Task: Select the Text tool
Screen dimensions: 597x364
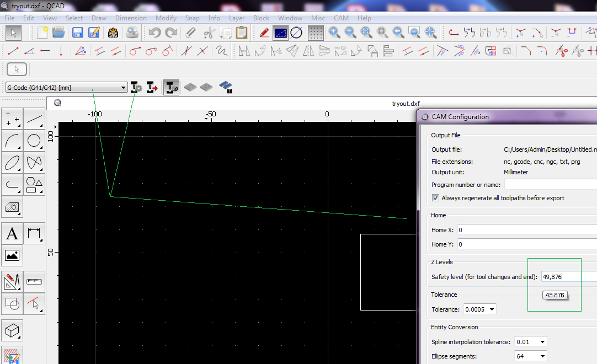Action: pos(12,234)
